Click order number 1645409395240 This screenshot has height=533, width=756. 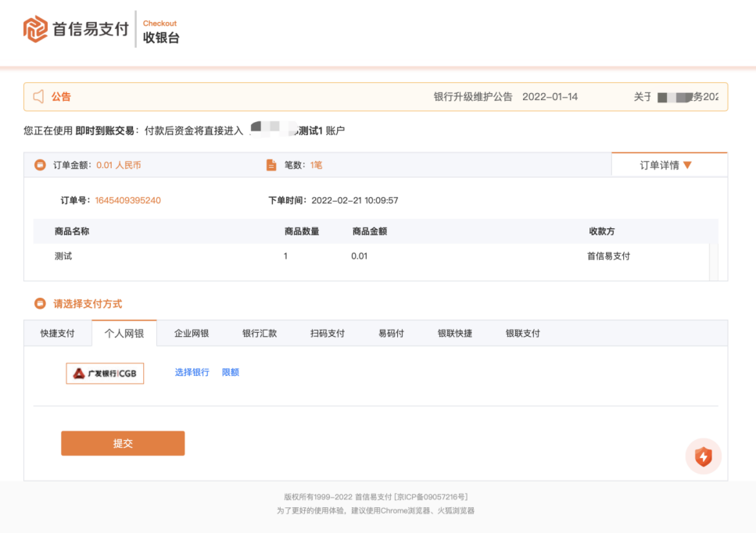(127, 201)
